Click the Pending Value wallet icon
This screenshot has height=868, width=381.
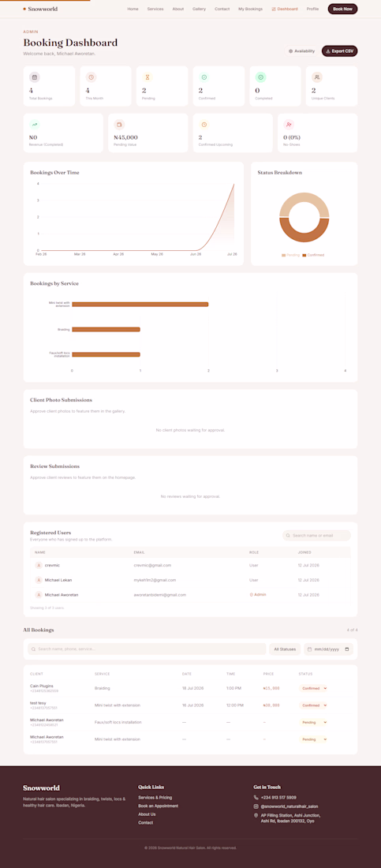(119, 125)
